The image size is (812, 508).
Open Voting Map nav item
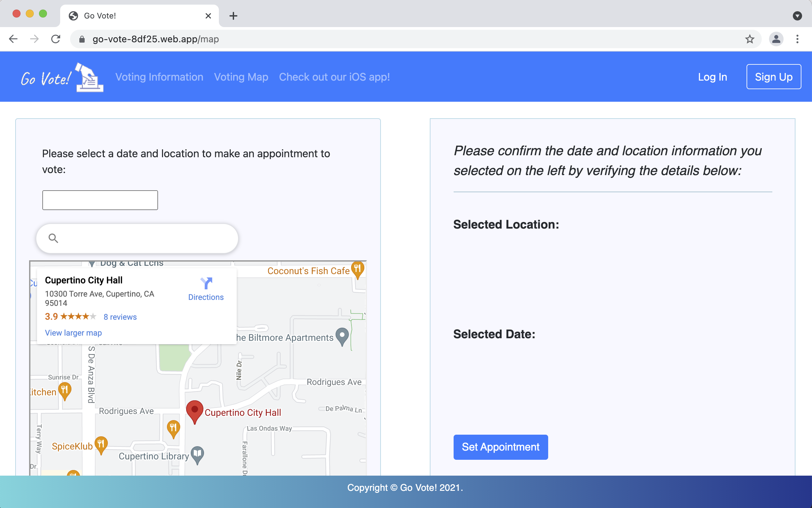click(x=241, y=77)
